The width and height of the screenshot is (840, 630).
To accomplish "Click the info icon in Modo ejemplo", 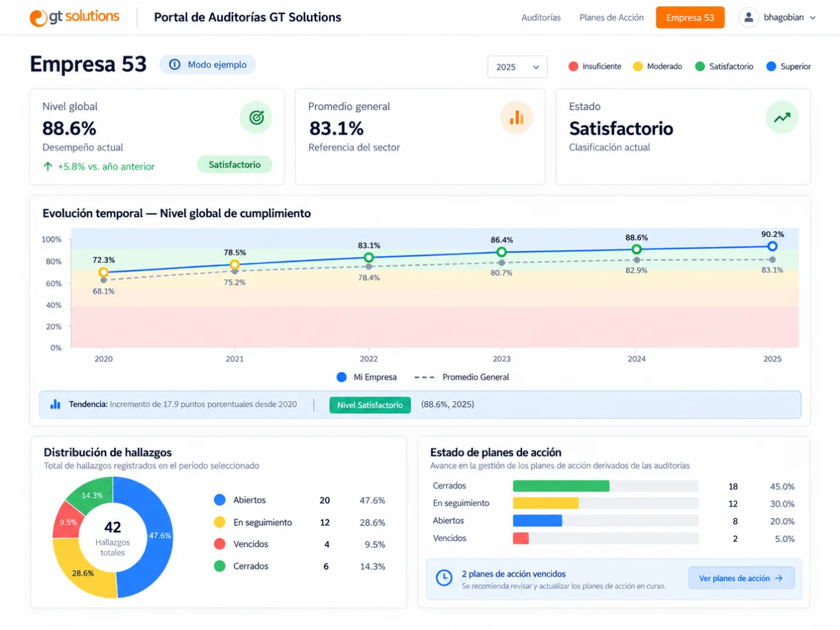I will [174, 65].
